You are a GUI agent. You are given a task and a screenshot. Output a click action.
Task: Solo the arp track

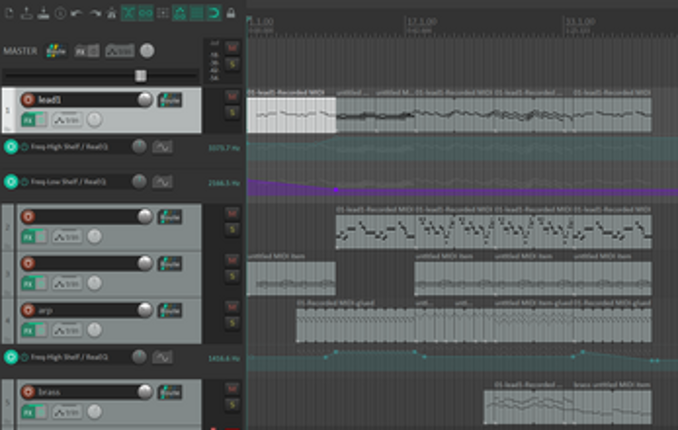tap(232, 323)
